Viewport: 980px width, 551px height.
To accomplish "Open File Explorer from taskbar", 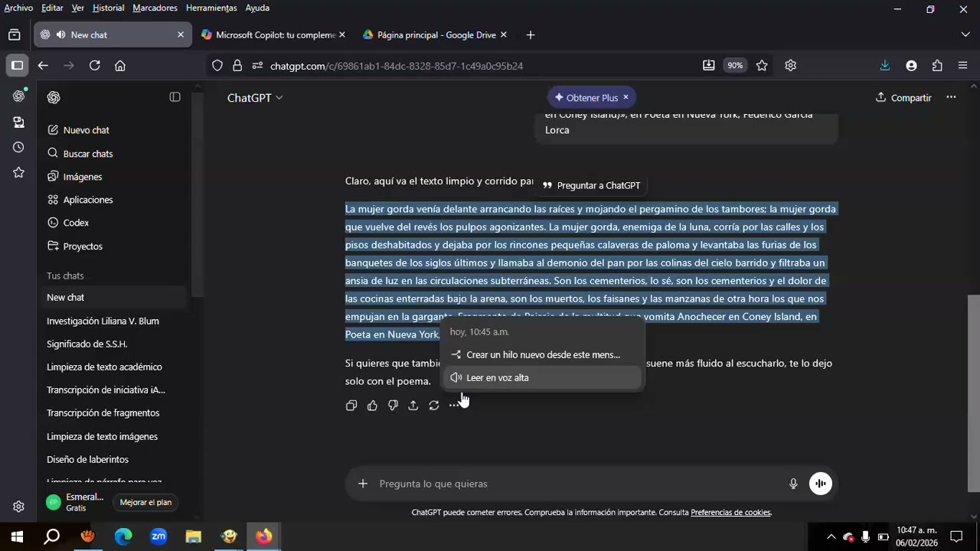I will pyautogui.click(x=193, y=537).
